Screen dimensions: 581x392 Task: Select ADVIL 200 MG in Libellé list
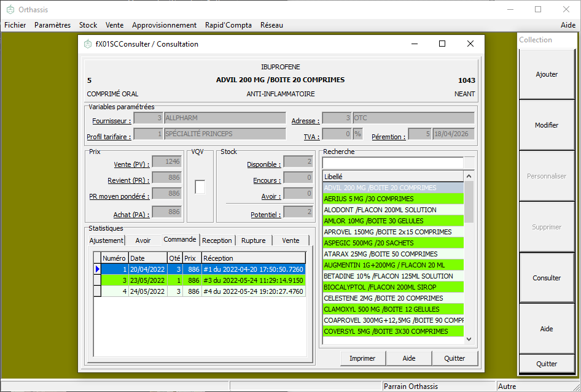(x=393, y=188)
